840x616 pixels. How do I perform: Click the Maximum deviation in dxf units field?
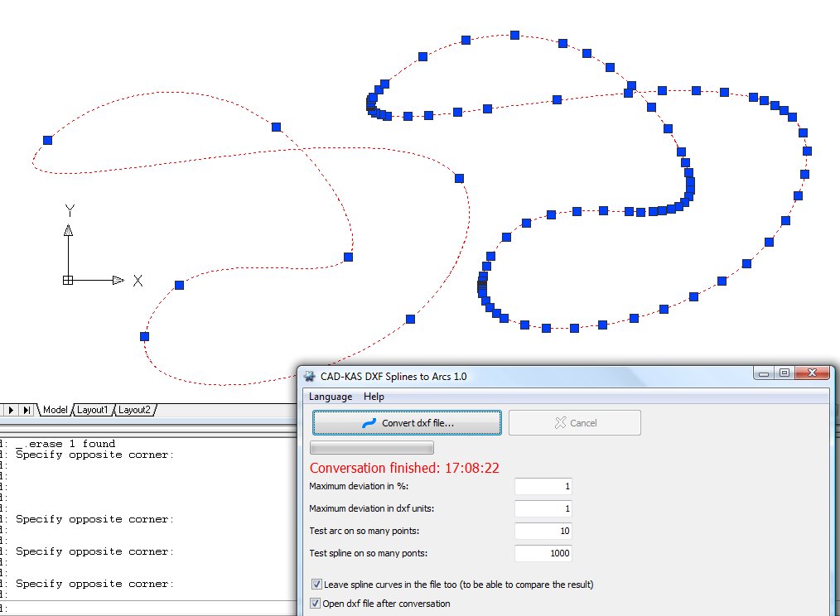[543, 508]
